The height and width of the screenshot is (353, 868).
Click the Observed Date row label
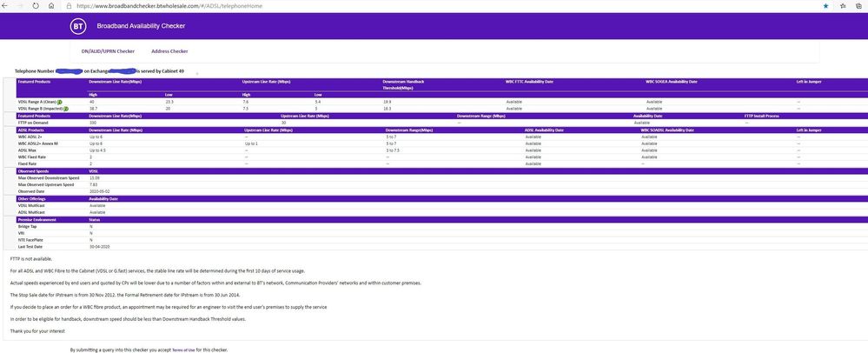(x=30, y=191)
